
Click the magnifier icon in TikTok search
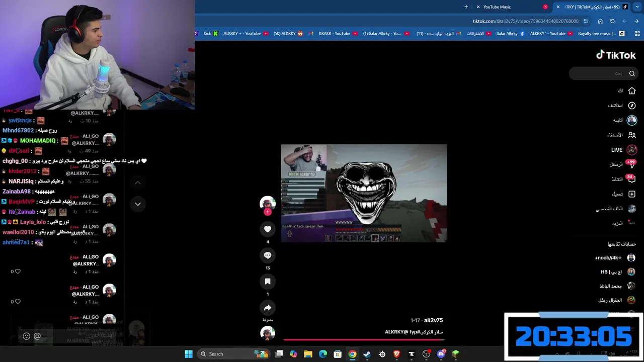coord(632,73)
